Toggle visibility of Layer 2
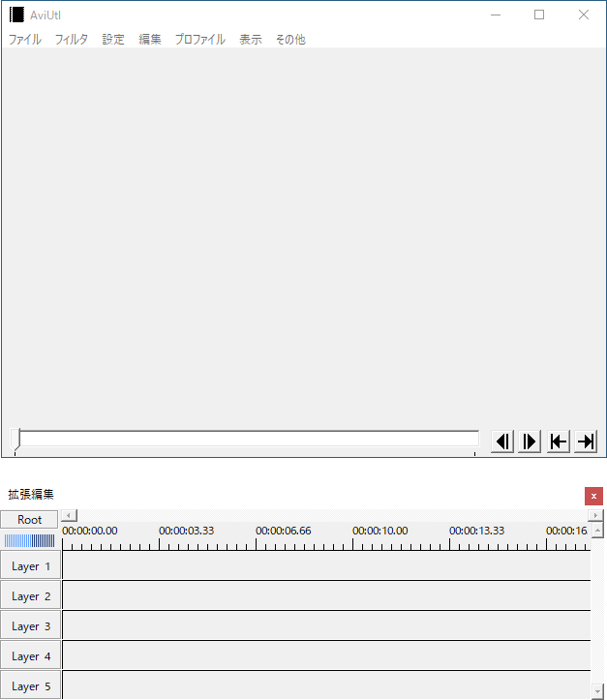The height and width of the screenshot is (700, 607). (x=30, y=596)
